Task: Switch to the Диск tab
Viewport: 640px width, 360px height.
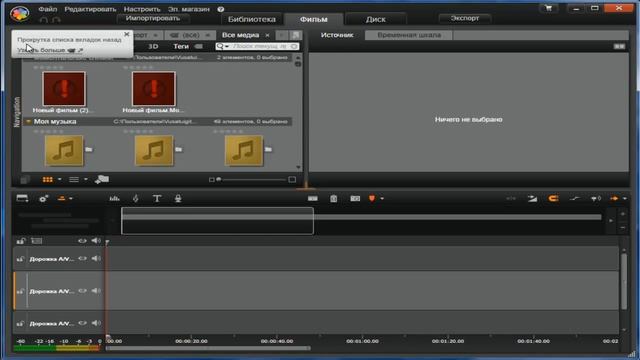Action: pos(376,19)
